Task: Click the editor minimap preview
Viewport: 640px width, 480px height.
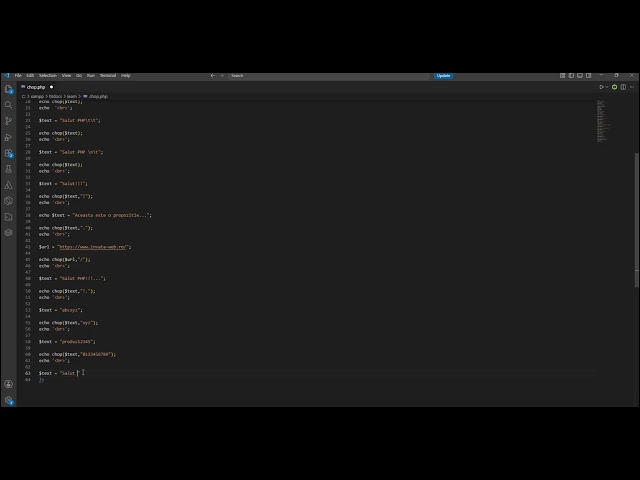Action: [603, 121]
